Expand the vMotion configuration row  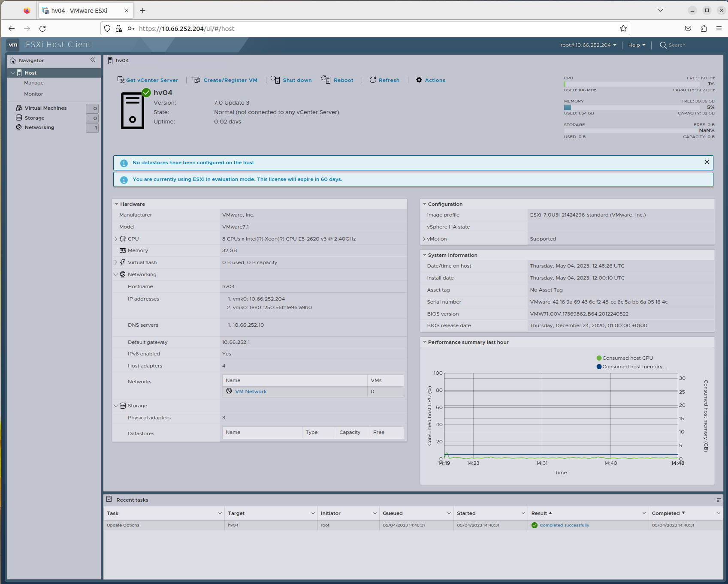click(x=424, y=239)
